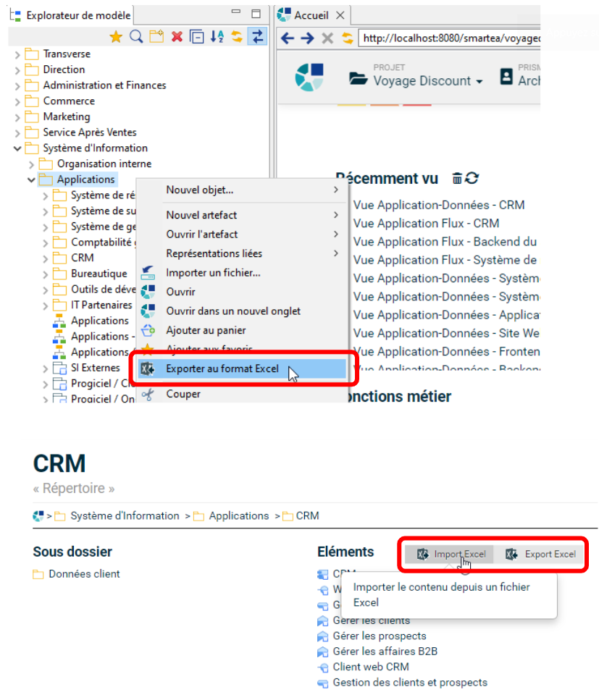Click the yellow star favorites icon
This screenshot has height=700, width=599.
(x=115, y=38)
